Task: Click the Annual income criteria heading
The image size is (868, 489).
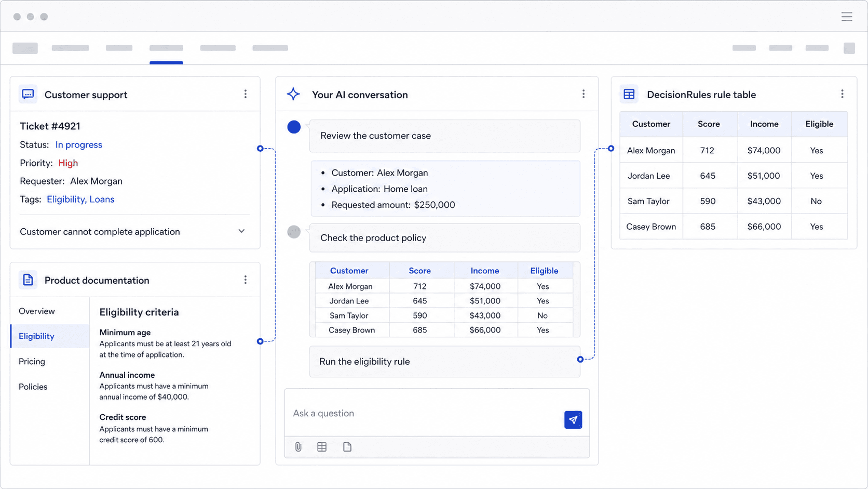Action: (x=127, y=375)
